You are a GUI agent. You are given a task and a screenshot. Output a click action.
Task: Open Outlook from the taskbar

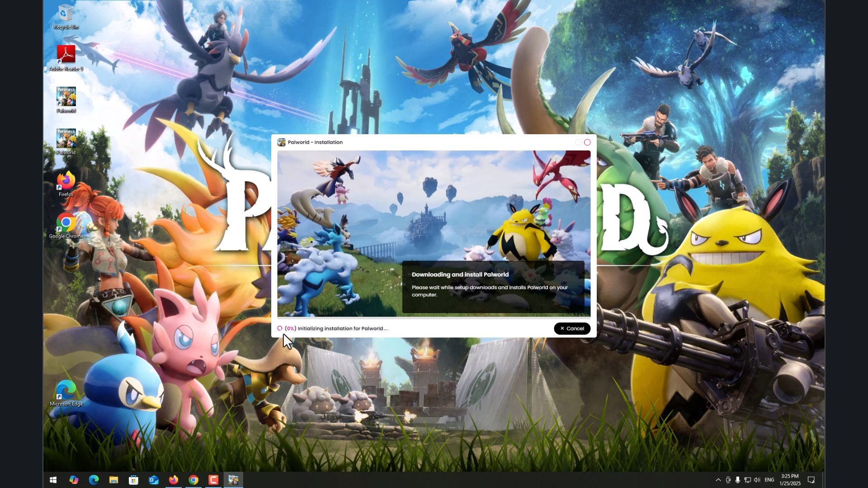(x=154, y=480)
